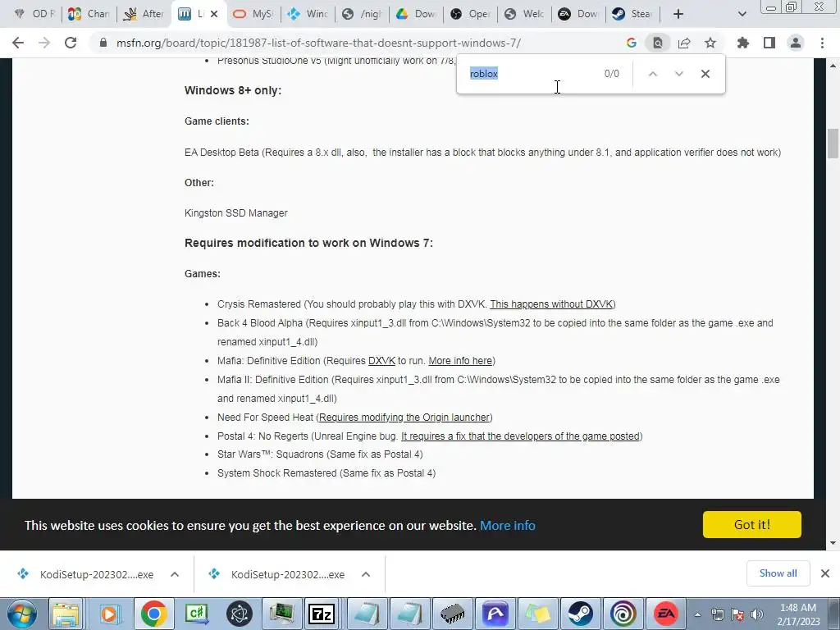The width and height of the screenshot is (840, 630).
Task: Click the Google search side panel icon
Action: tap(631, 43)
